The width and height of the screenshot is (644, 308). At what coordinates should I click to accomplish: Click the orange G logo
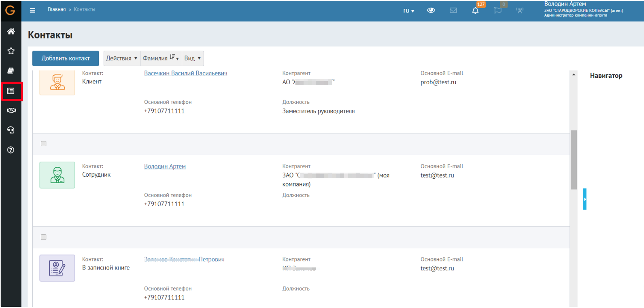[11, 10]
